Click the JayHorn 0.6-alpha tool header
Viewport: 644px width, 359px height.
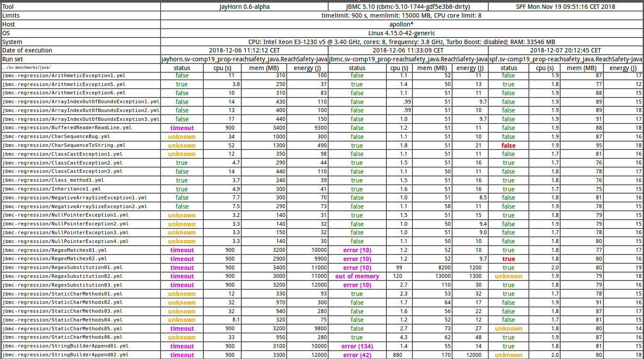[x=244, y=7]
